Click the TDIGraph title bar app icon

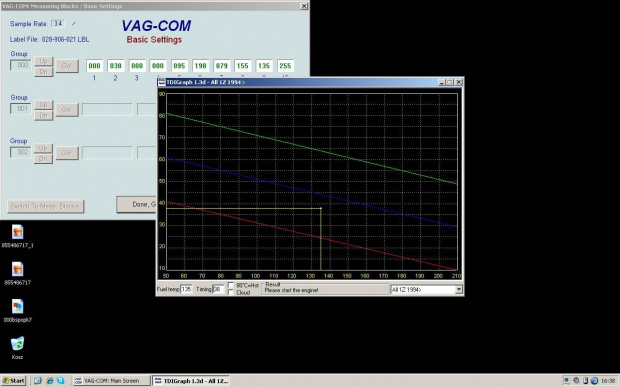162,82
